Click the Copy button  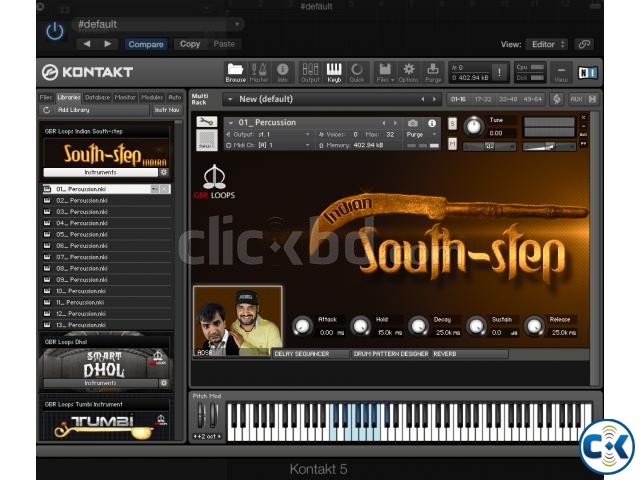click(x=190, y=44)
